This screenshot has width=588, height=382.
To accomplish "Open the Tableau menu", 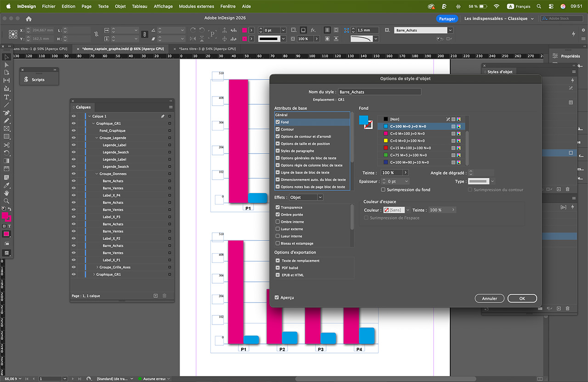I will coord(139,6).
